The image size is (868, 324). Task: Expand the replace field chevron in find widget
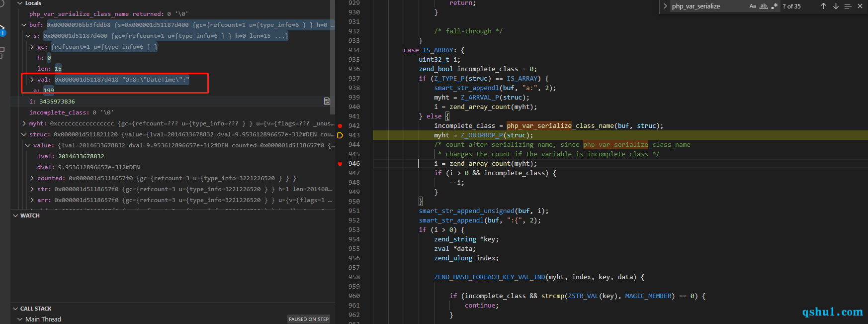[x=665, y=6]
